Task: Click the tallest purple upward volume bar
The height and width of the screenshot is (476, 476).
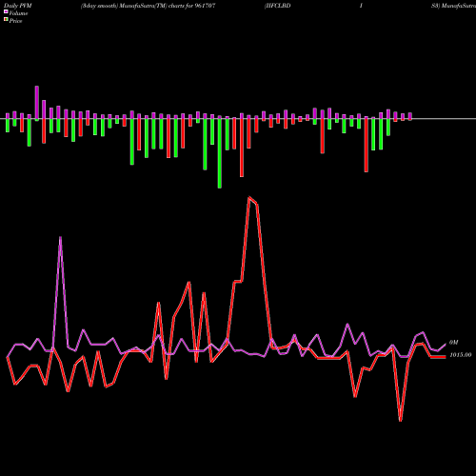Action: (x=37, y=102)
